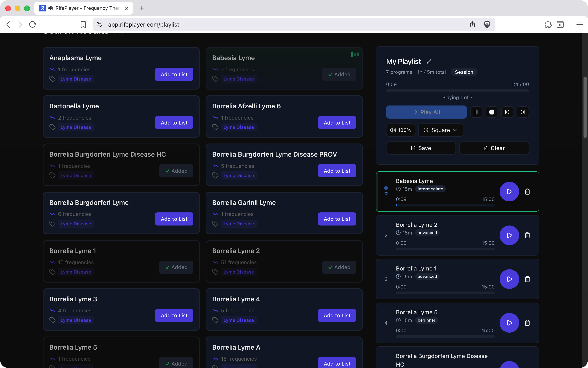Switch to the RifePlayer browser tab
The width and height of the screenshot is (588, 368).
[x=84, y=8]
